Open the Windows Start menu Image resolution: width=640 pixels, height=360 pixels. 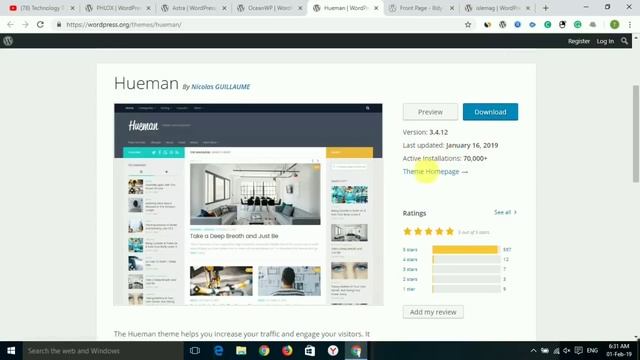click(11, 351)
